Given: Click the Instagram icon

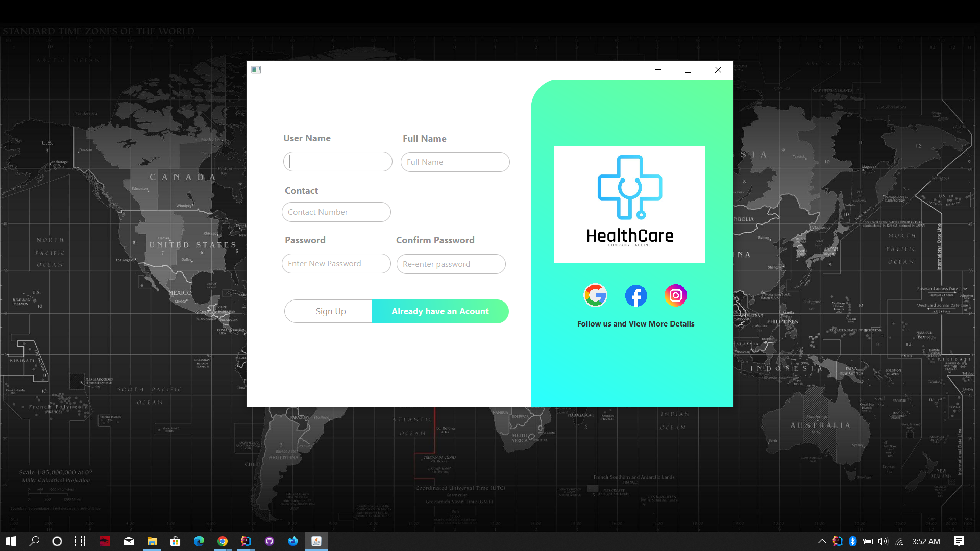Looking at the screenshot, I should pos(675,295).
